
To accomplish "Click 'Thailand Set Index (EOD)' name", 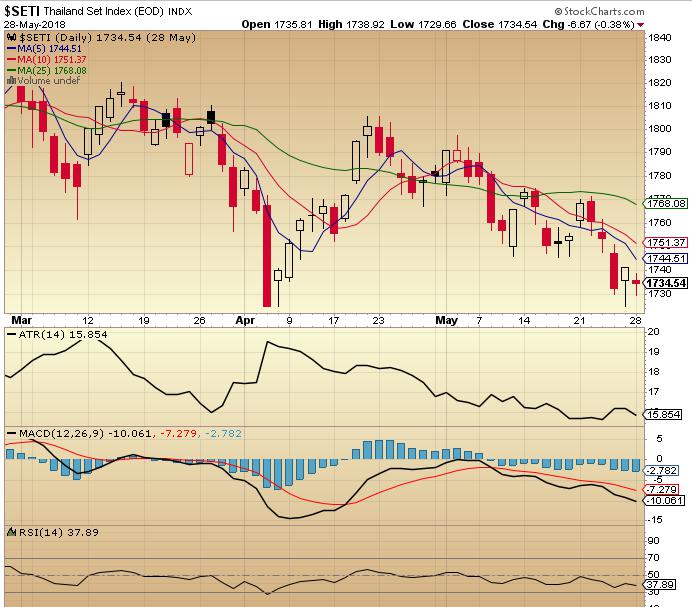I will 103,11.
